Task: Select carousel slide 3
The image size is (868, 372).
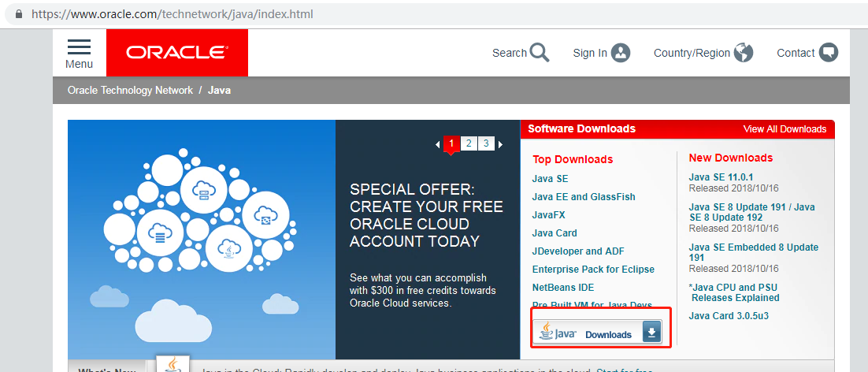Action: pos(486,144)
